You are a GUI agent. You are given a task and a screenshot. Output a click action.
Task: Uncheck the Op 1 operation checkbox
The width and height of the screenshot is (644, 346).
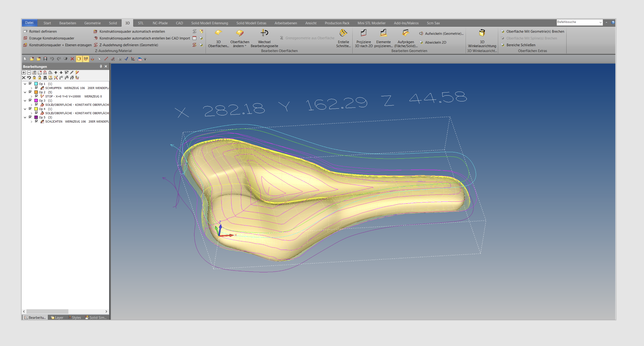coord(30,84)
